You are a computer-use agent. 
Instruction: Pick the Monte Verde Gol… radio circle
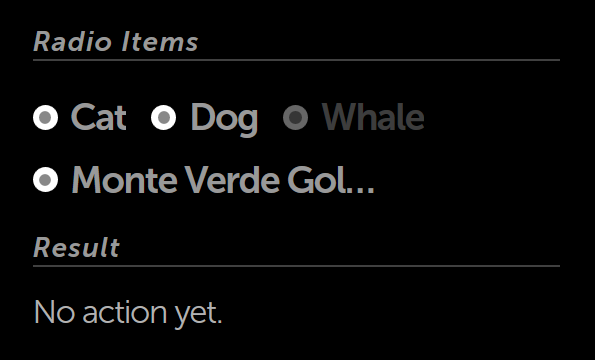click(46, 179)
